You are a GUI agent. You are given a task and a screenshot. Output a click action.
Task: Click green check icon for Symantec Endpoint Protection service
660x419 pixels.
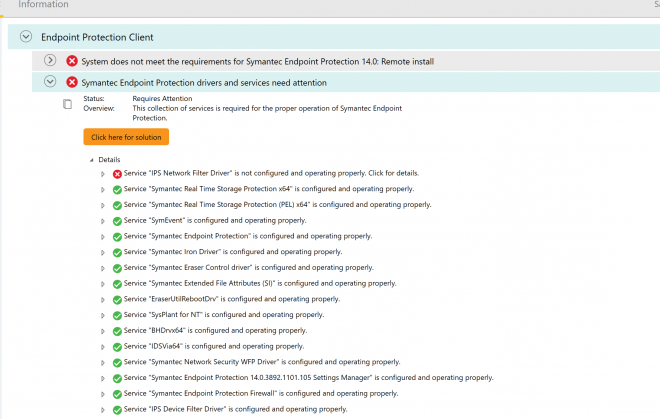click(x=117, y=237)
